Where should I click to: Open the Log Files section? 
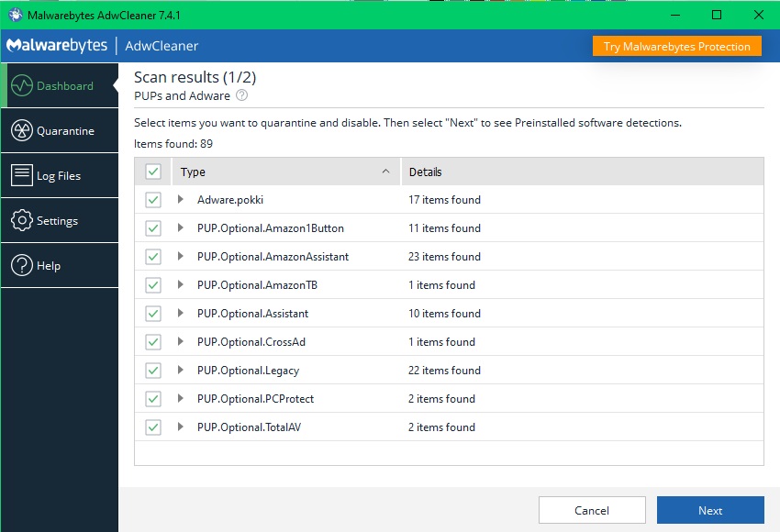tap(60, 175)
